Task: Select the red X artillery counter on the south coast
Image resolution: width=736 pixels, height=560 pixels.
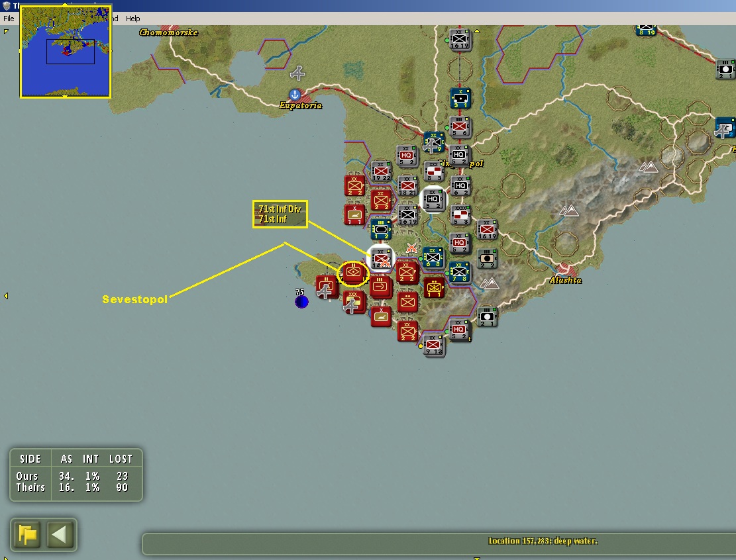Action: click(381, 317)
